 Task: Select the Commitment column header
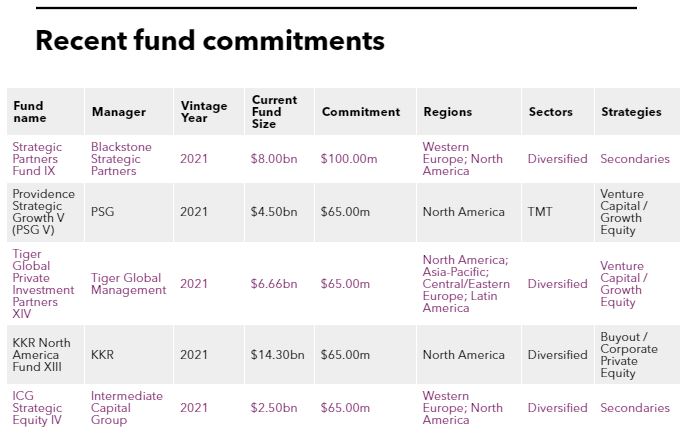(x=361, y=112)
